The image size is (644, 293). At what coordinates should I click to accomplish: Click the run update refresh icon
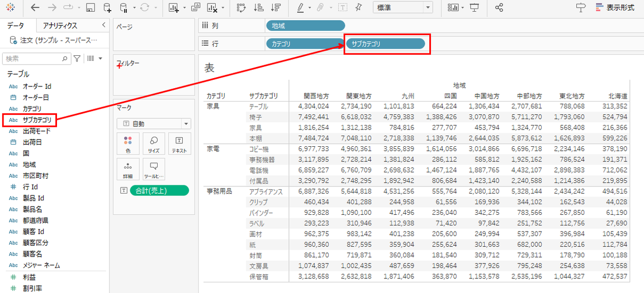point(145,7)
